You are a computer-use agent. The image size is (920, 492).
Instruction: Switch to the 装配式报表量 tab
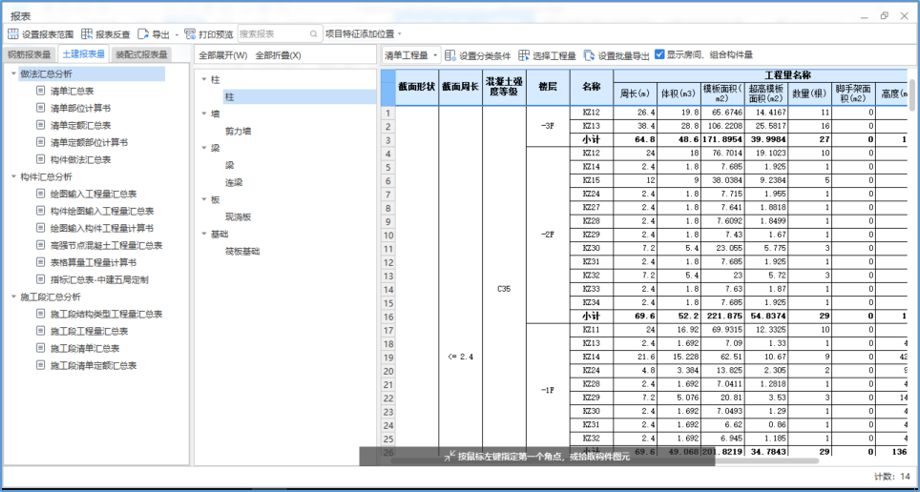coord(141,55)
